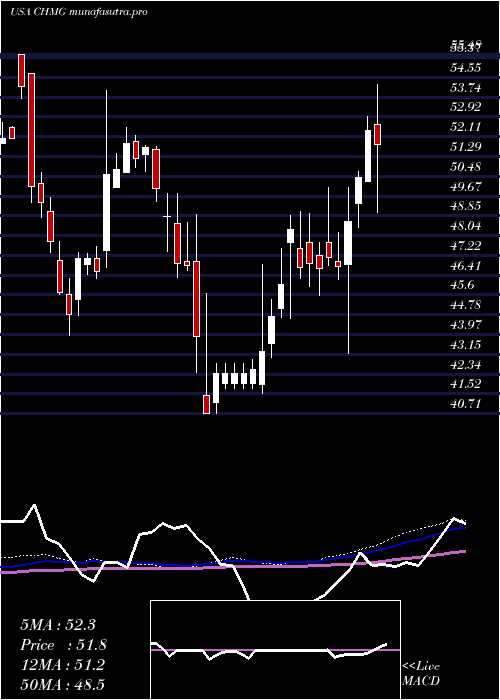Select the 47.22 price axis label
500x700 pixels.
(466, 246)
